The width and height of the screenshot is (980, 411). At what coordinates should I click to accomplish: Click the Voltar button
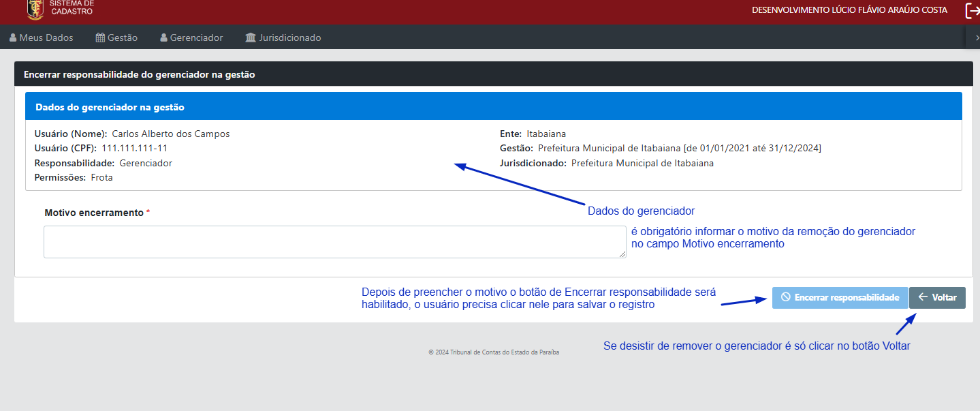937,297
